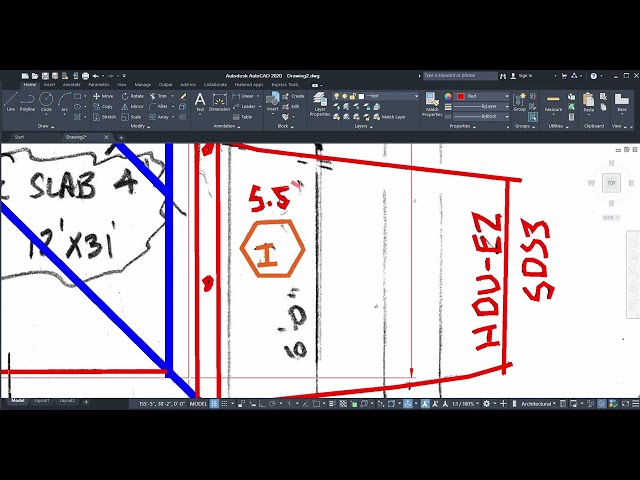Toggle the grid display in status bar
This screenshot has height=480, width=640.
coord(214,404)
